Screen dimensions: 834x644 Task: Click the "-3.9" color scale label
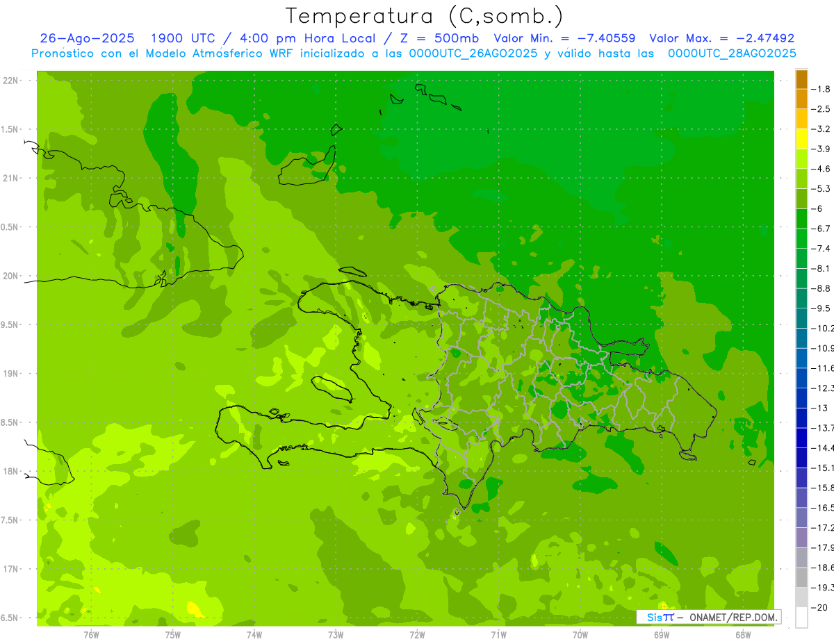tap(821, 149)
